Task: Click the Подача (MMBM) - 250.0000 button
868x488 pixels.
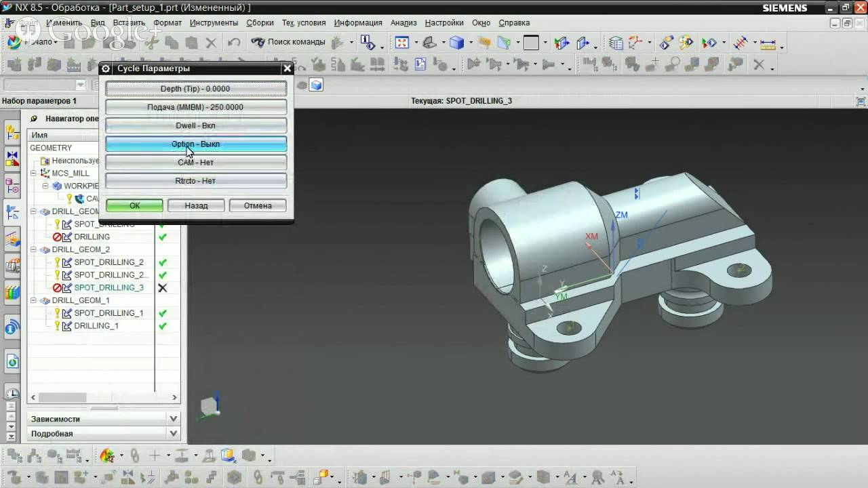Action: point(195,107)
